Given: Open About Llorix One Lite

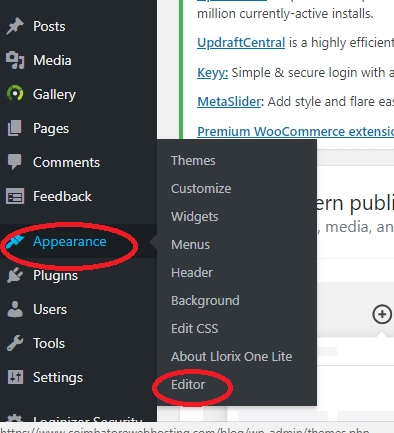Looking at the screenshot, I should 232,357.
